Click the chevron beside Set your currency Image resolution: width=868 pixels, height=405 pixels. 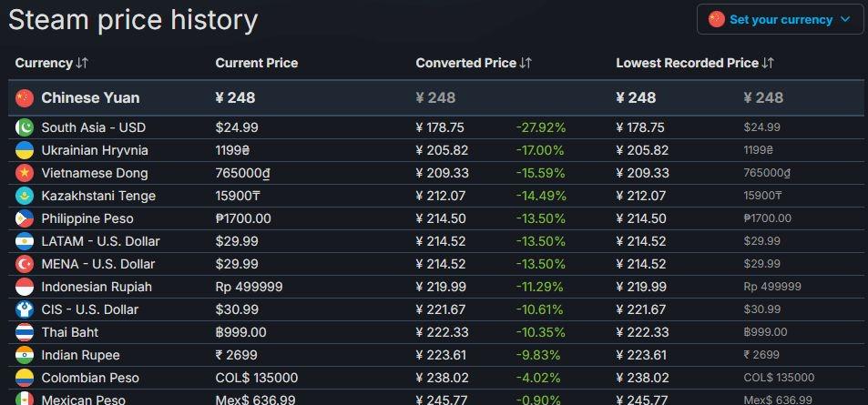844,19
